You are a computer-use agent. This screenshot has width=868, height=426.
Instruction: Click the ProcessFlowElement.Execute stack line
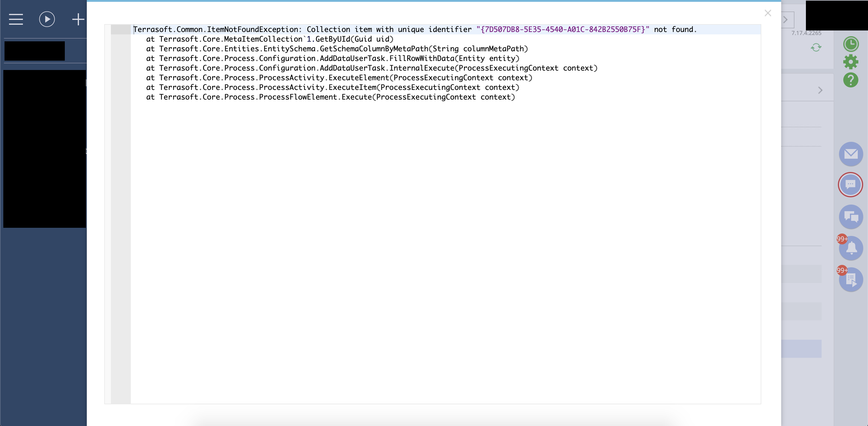(331, 97)
